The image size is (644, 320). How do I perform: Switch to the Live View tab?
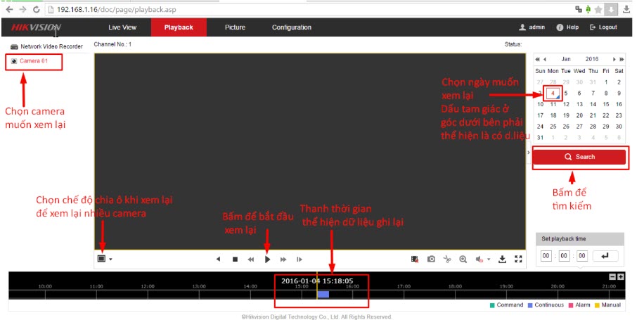click(x=122, y=27)
